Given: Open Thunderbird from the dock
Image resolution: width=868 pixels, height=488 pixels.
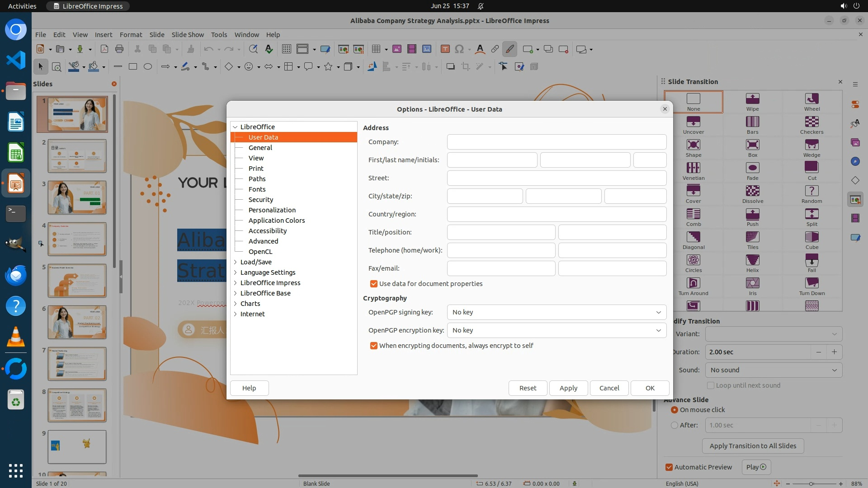Looking at the screenshot, I should coord(16,275).
